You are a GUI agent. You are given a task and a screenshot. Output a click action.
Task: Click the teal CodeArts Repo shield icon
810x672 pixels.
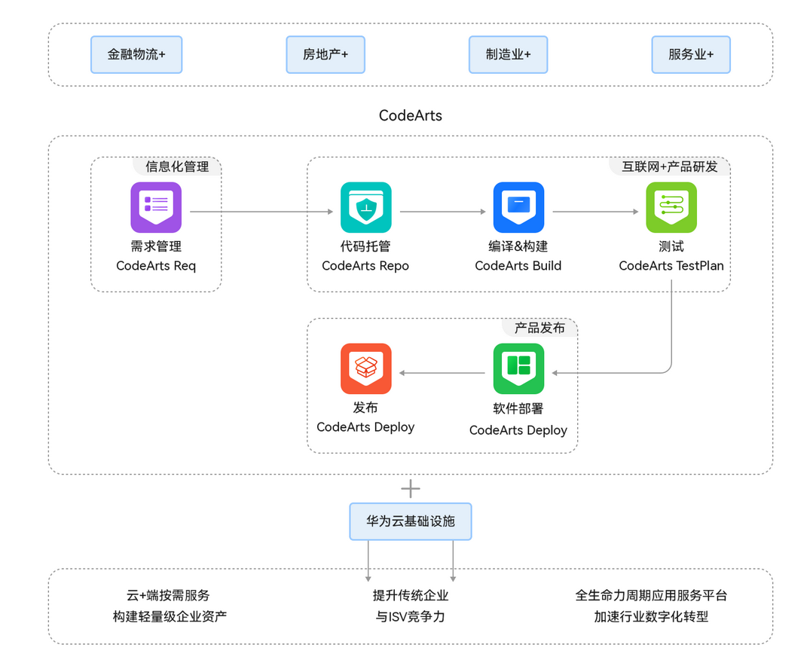coord(365,208)
